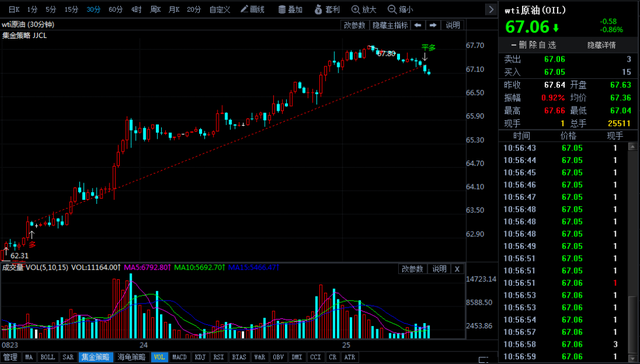Open the 叠加 overlay tool

290,9
